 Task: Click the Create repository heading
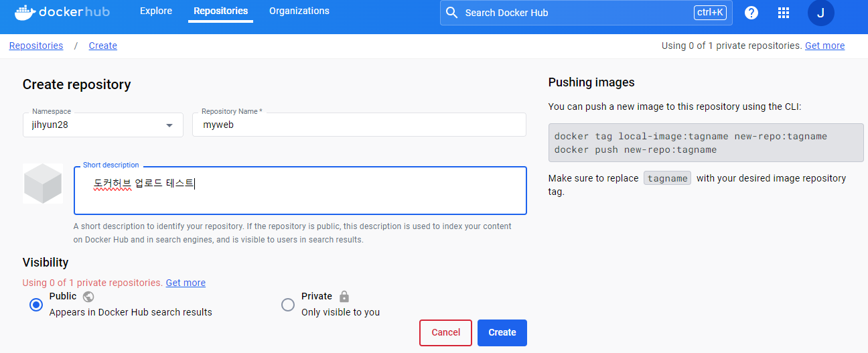coord(77,84)
